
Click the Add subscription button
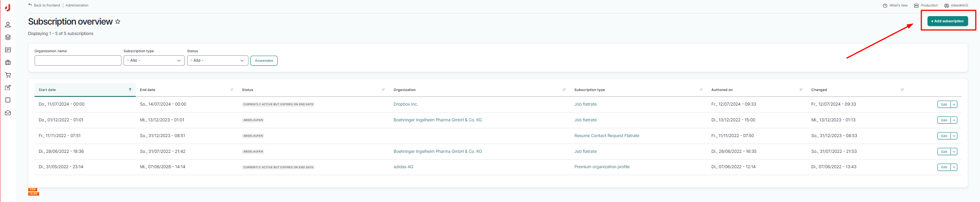coord(947,21)
